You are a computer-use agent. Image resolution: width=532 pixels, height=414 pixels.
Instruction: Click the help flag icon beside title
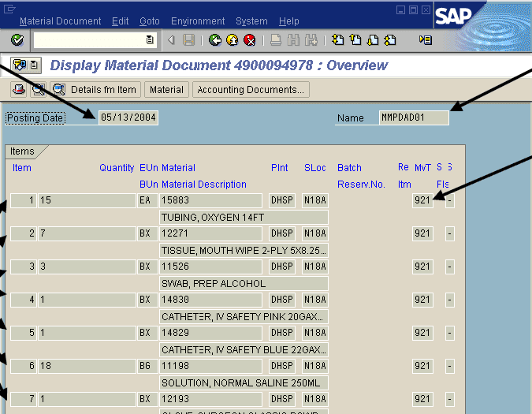coord(20,65)
